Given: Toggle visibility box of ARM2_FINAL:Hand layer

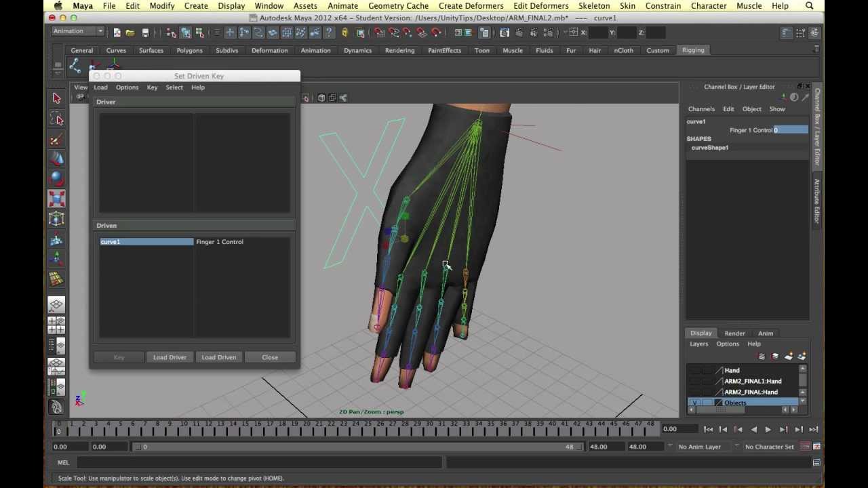Looking at the screenshot, I should pyautogui.click(x=694, y=392).
